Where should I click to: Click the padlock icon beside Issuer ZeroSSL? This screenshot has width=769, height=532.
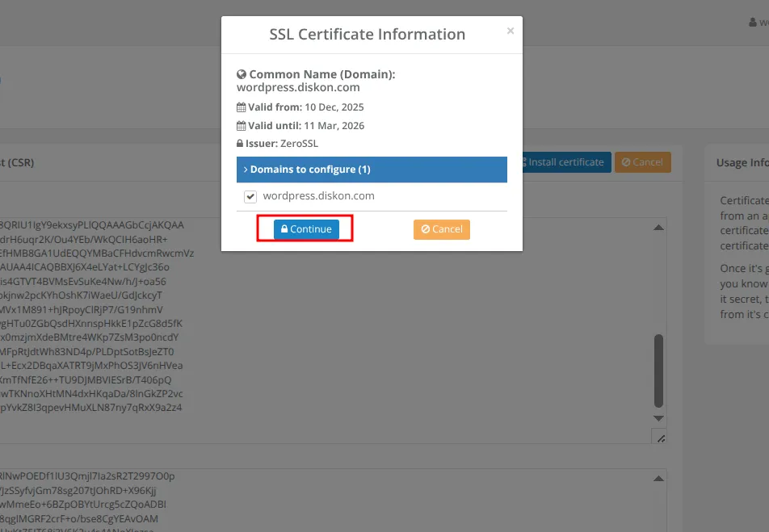[240, 144]
